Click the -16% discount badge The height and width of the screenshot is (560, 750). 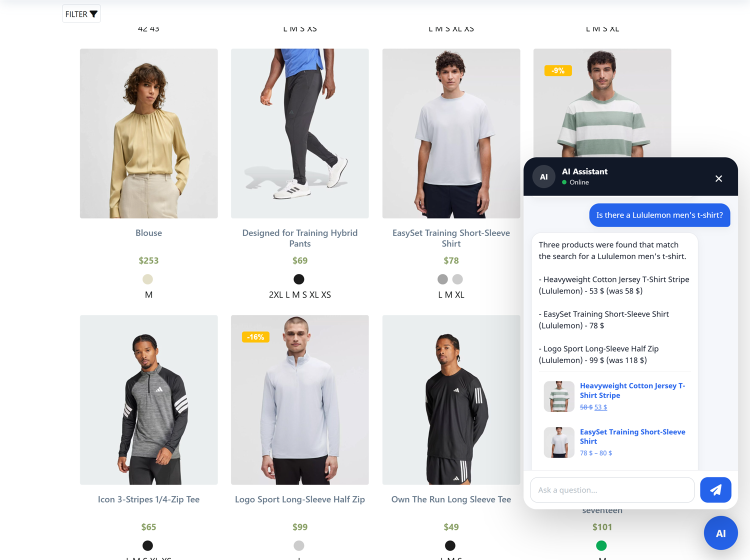[x=255, y=337]
